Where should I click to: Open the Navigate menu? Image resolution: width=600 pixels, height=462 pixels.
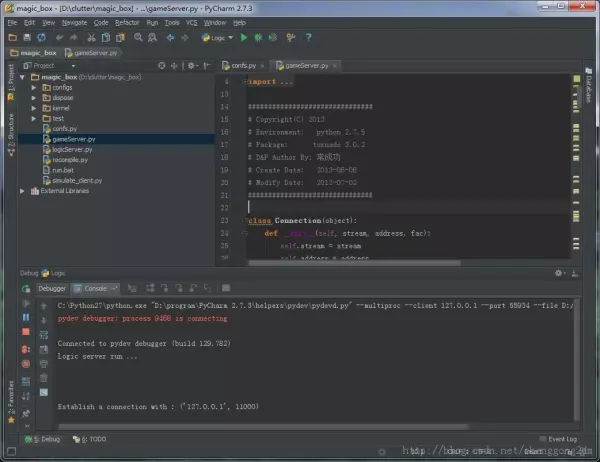pyautogui.click(x=74, y=23)
